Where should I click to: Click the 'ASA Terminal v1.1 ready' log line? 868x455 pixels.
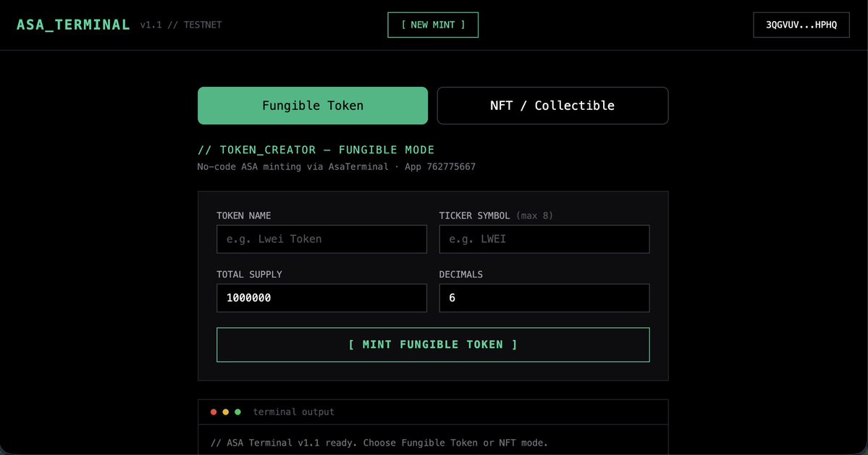(x=379, y=443)
